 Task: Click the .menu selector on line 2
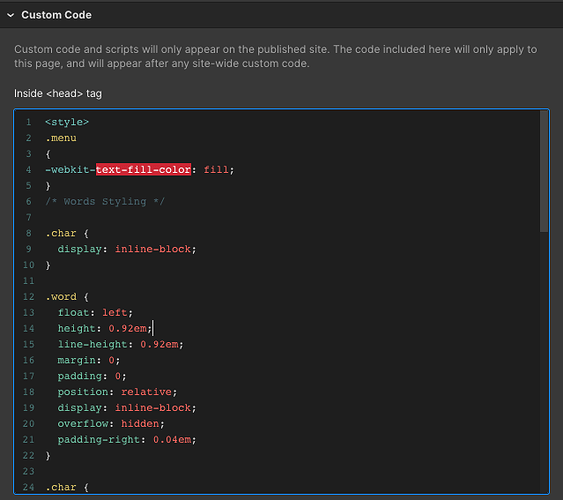tap(61, 138)
